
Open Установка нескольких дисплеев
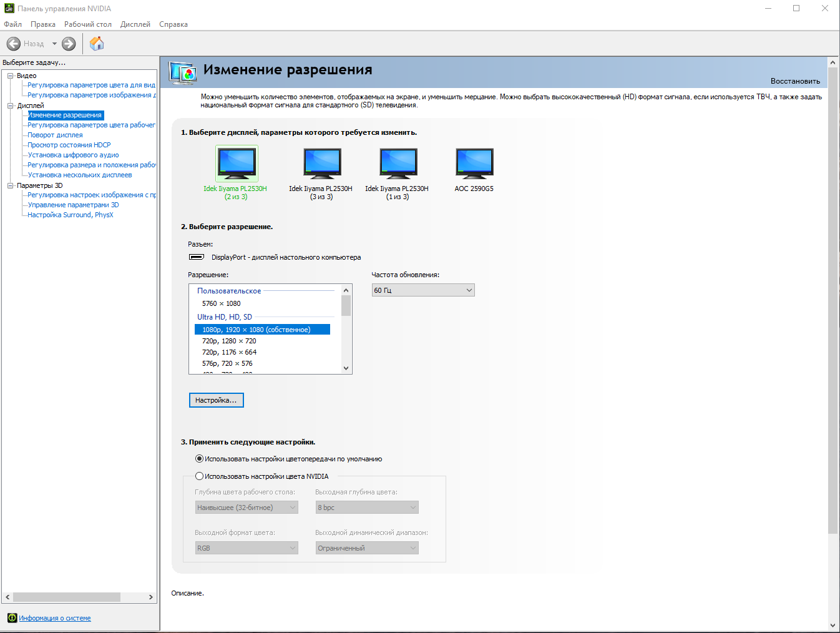80,175
